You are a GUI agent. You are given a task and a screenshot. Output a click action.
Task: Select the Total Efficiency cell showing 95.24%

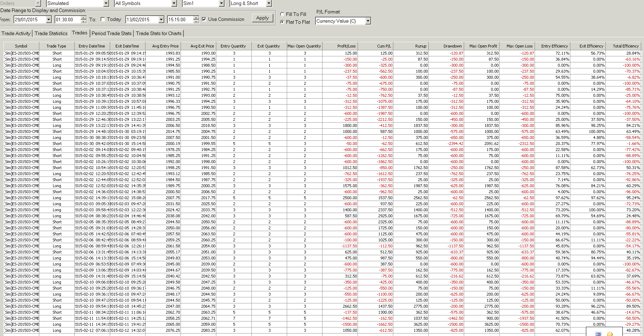623,198
